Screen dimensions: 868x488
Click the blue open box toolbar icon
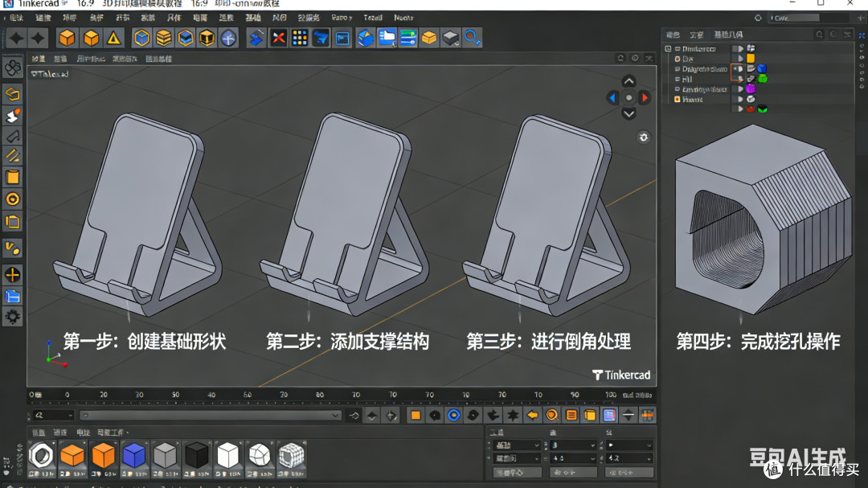[x=366, y=38]
